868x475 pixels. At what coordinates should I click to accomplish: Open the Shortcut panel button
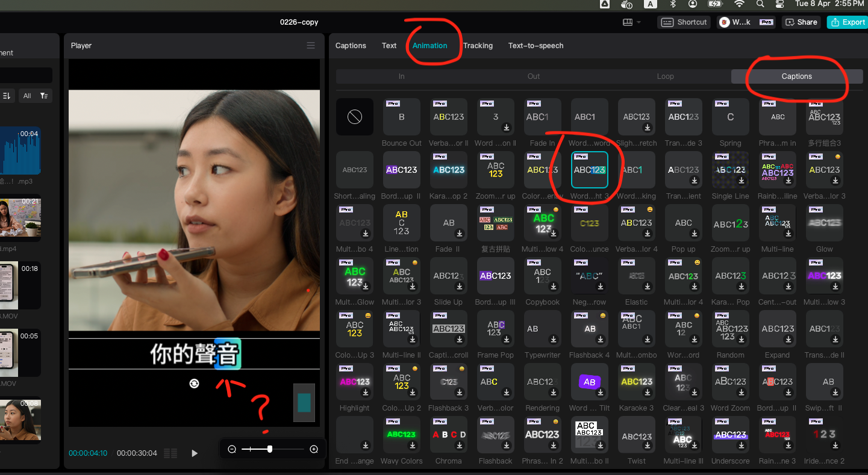point(684,22)
